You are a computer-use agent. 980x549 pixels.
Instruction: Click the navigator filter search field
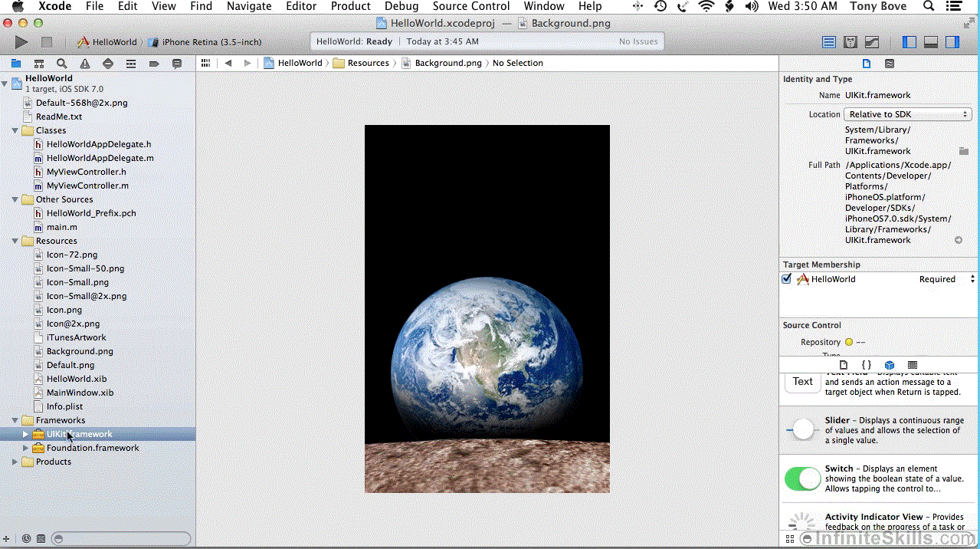(120, 539)
